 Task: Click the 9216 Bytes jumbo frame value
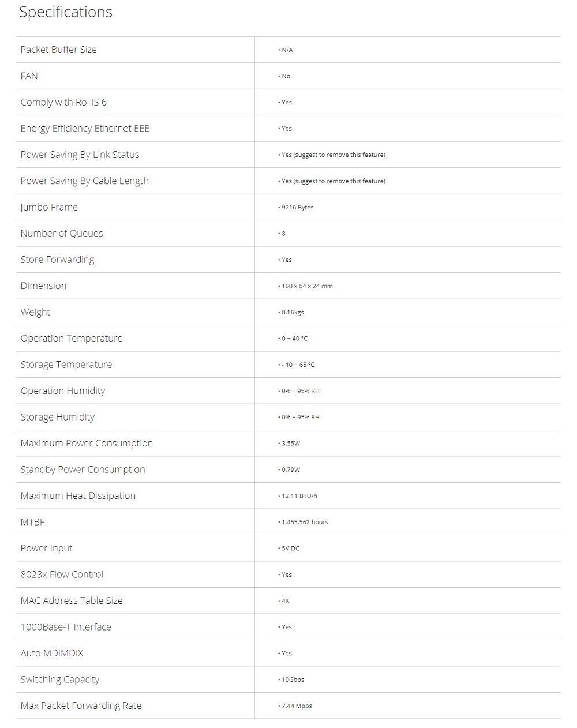[x=297, y=208]
